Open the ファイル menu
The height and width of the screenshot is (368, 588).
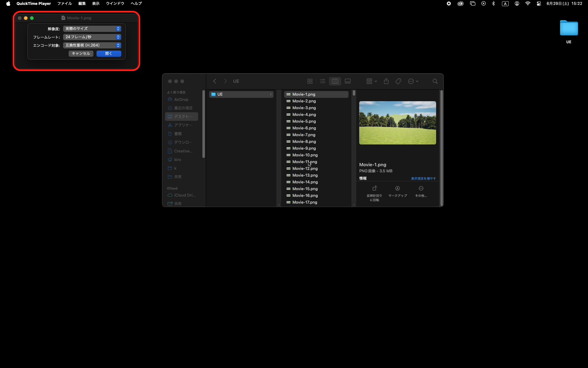tap(65, 4)
